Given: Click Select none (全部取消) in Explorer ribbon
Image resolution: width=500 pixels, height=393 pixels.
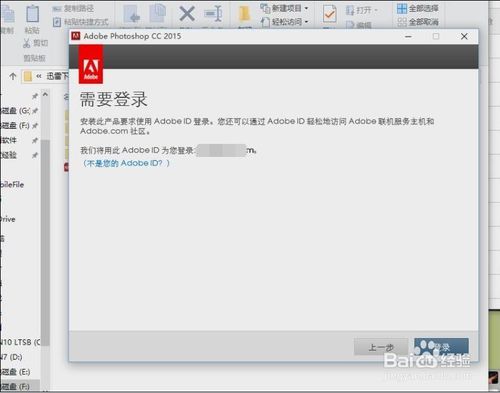Looking at the screenshot, I should coord(418,22).
